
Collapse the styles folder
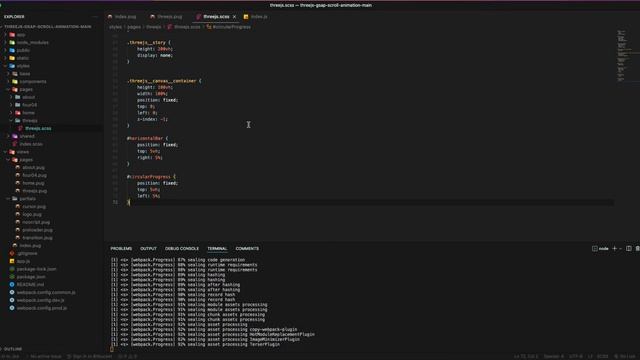click(5, 66)
